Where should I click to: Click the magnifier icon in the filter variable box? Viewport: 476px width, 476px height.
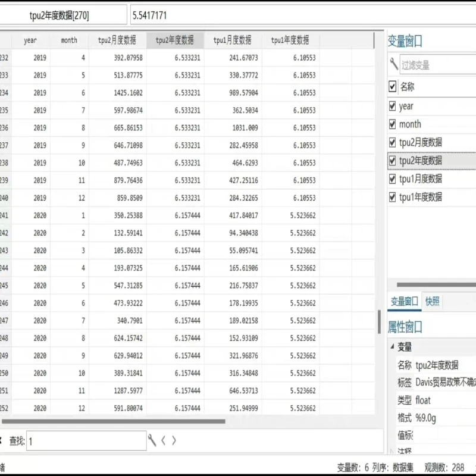(x=393, y=64)
